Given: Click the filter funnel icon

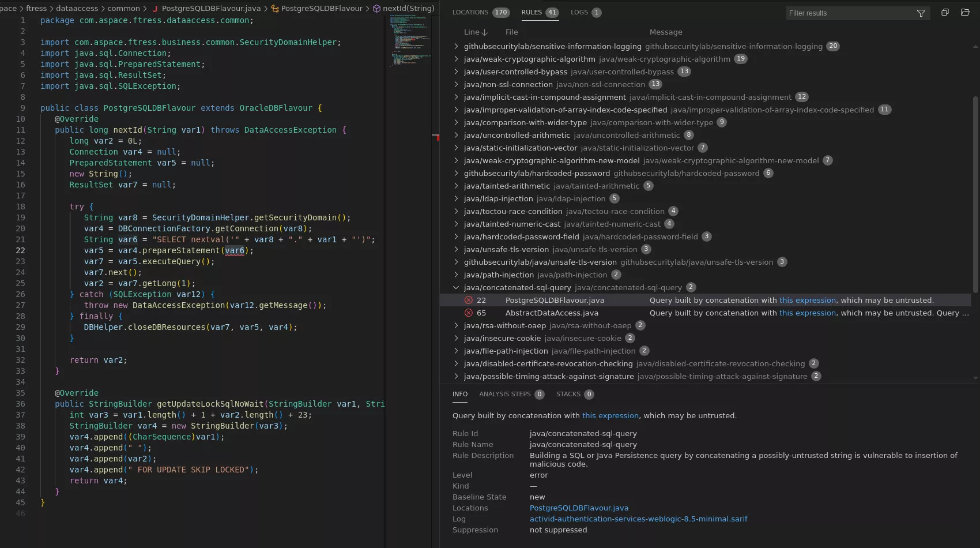Looking at the screenshot, I should 921,13.
